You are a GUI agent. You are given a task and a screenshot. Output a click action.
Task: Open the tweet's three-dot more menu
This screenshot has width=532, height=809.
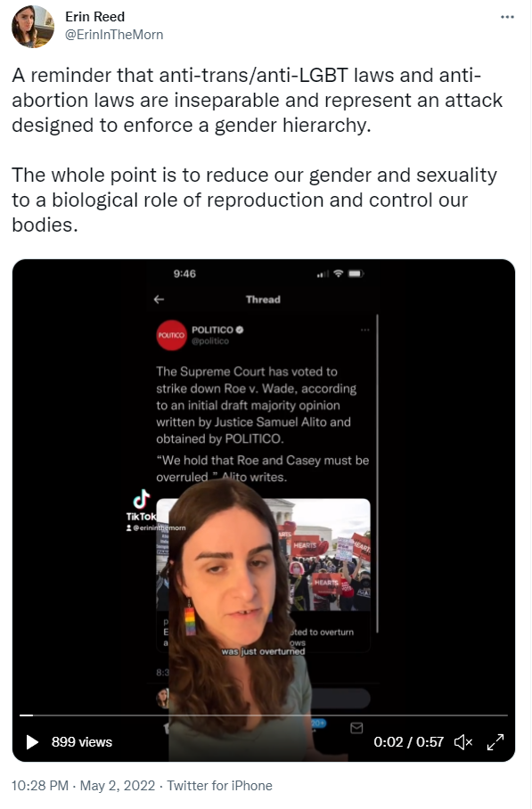click(x=507, y=17)
